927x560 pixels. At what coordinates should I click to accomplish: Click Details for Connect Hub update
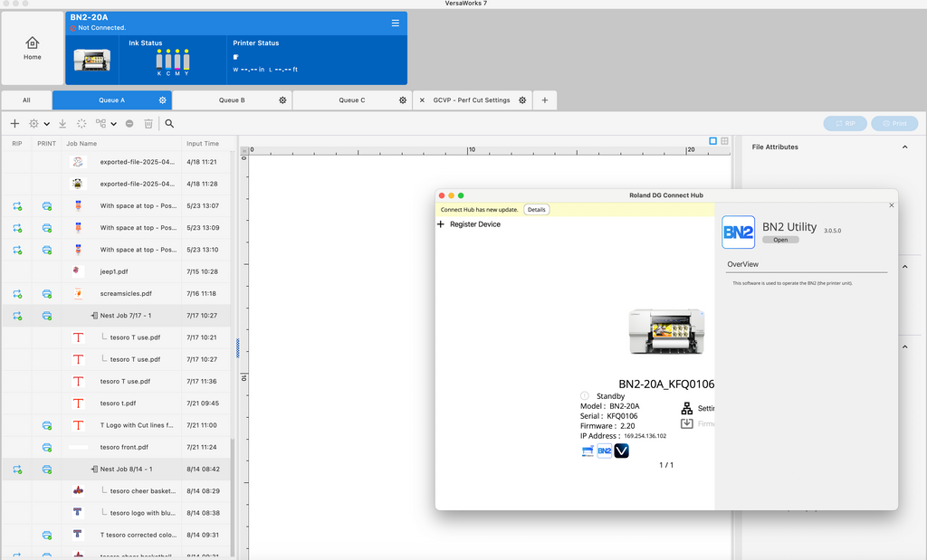[x=536, y=210]
